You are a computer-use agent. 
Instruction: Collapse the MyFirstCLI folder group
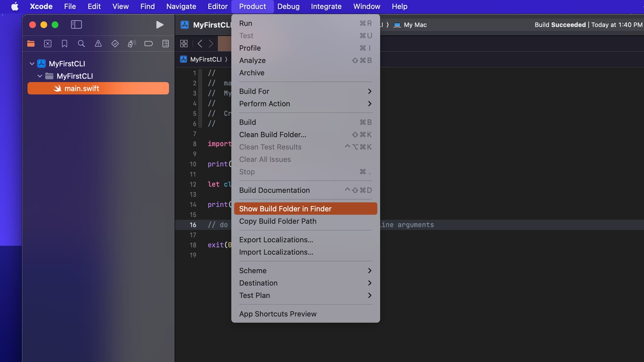[x=40, y=76]
